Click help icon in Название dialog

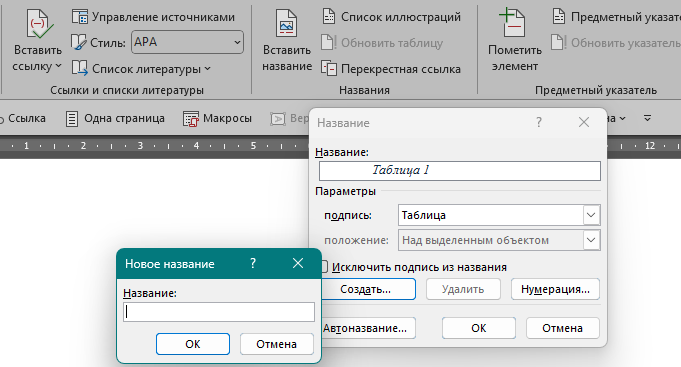pos(539,122)
